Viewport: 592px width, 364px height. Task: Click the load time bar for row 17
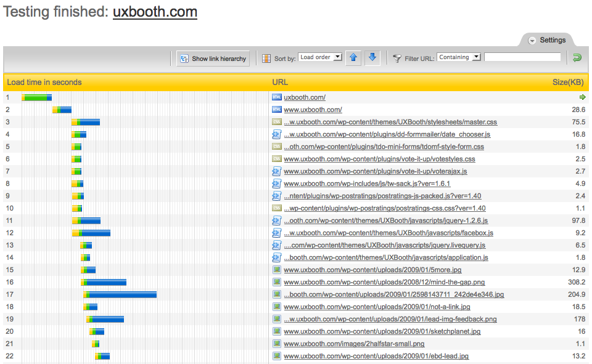(x=120, y=294)
